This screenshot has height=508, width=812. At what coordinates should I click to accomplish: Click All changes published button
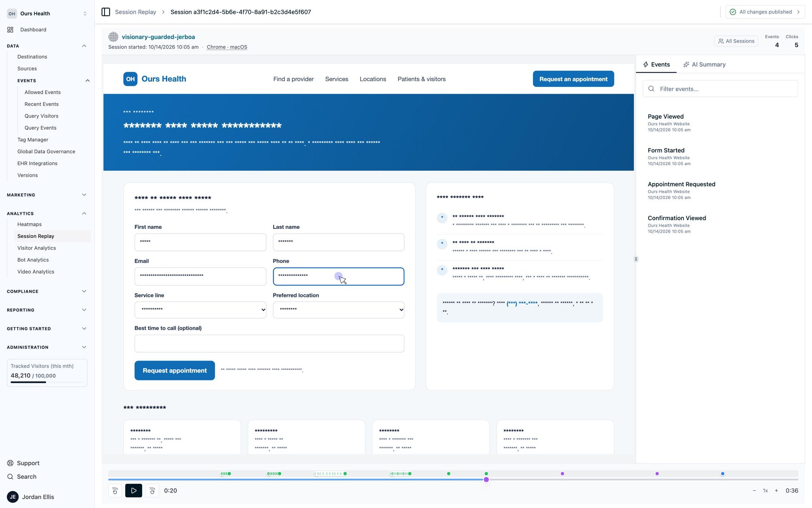coord(765,12)
